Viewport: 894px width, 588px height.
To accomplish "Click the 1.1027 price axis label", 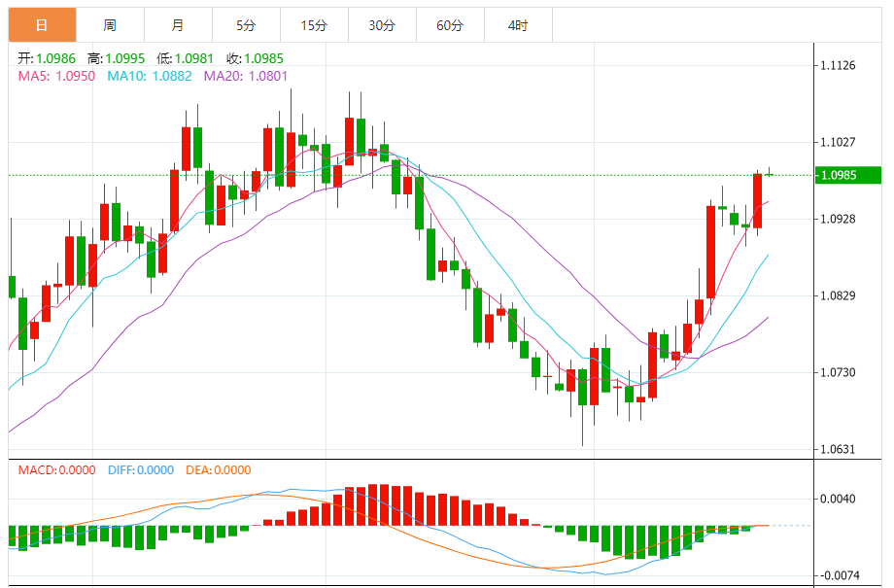I will 838,142.
